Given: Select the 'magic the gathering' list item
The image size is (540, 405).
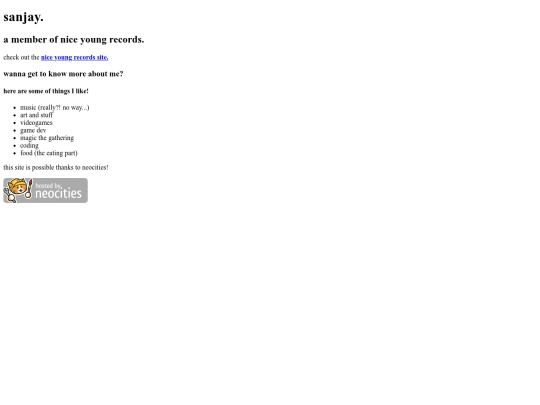Looking at the screenshot, I should pos(47,138).
